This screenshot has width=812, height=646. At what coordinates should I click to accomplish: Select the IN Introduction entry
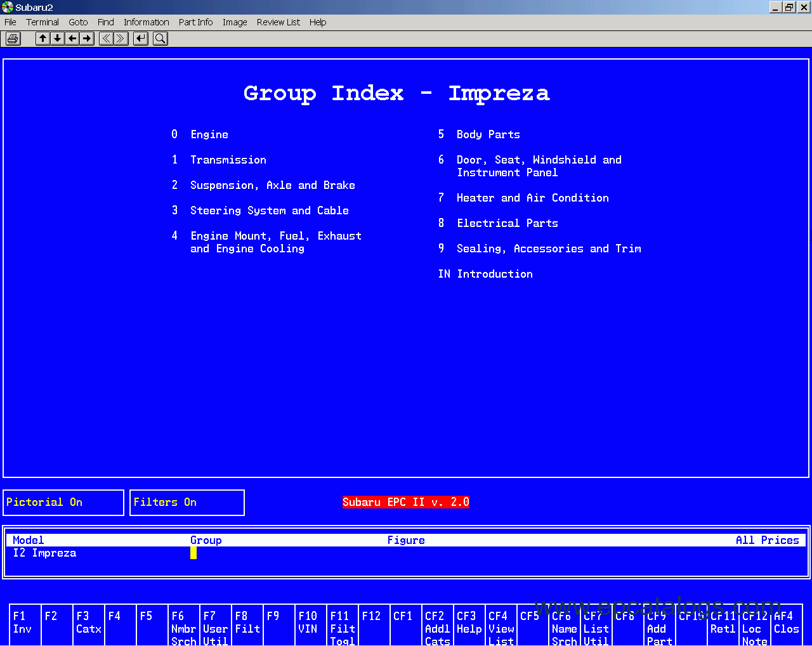point(485,274)
